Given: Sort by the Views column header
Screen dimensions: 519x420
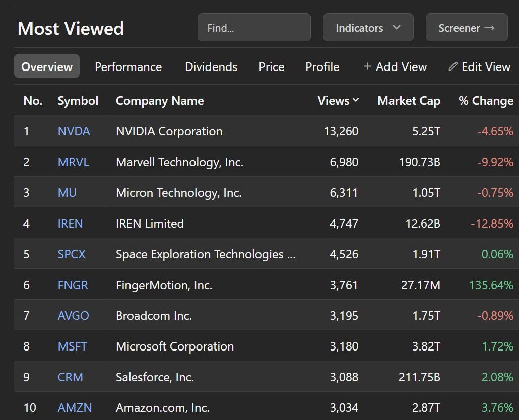Looking at the screenshot, I should [338, 100].
